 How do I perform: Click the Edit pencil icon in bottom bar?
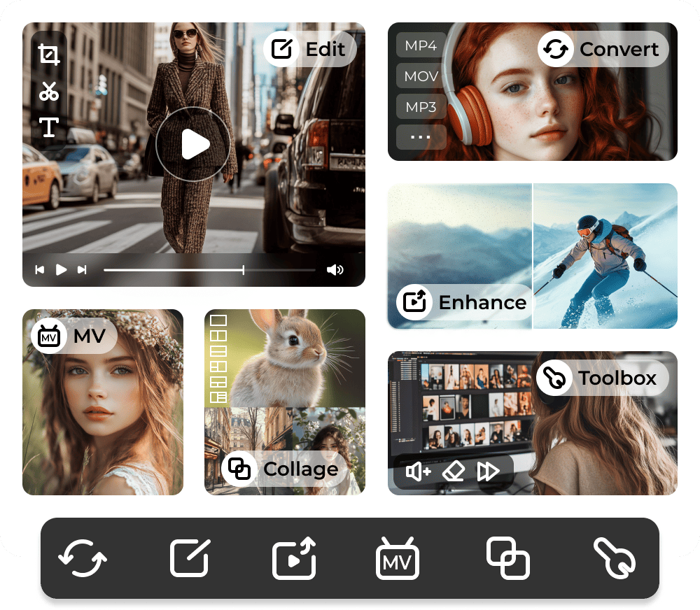coord(190,558)
